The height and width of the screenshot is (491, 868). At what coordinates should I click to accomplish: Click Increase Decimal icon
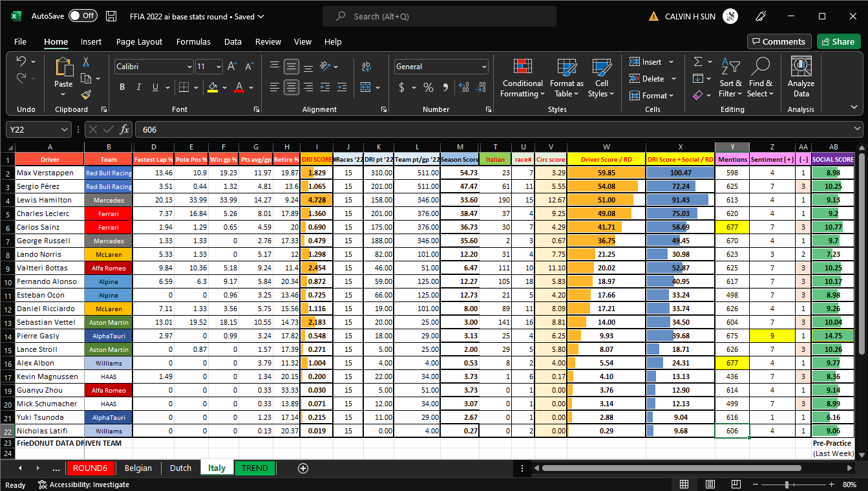point(464,87)
